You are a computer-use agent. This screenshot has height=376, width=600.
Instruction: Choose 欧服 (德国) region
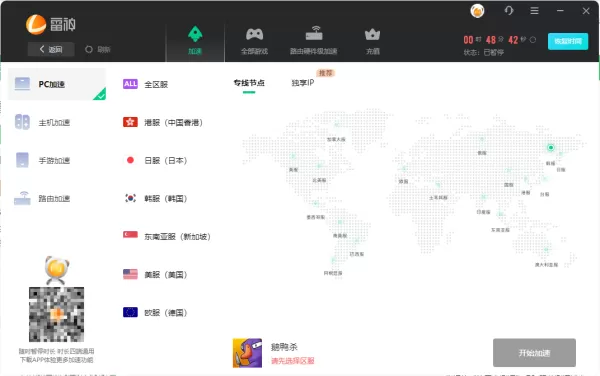pos(155,313)
